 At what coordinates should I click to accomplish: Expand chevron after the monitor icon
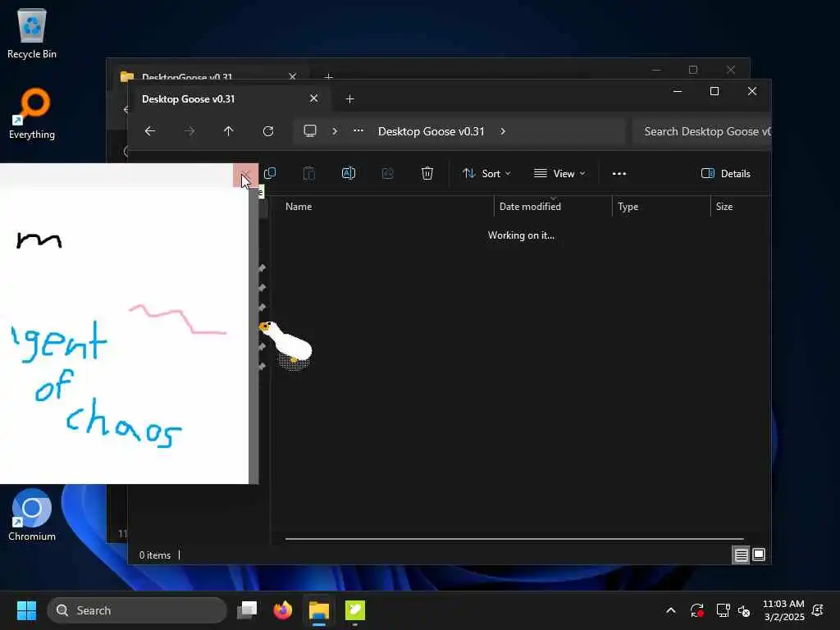point(335,131)
